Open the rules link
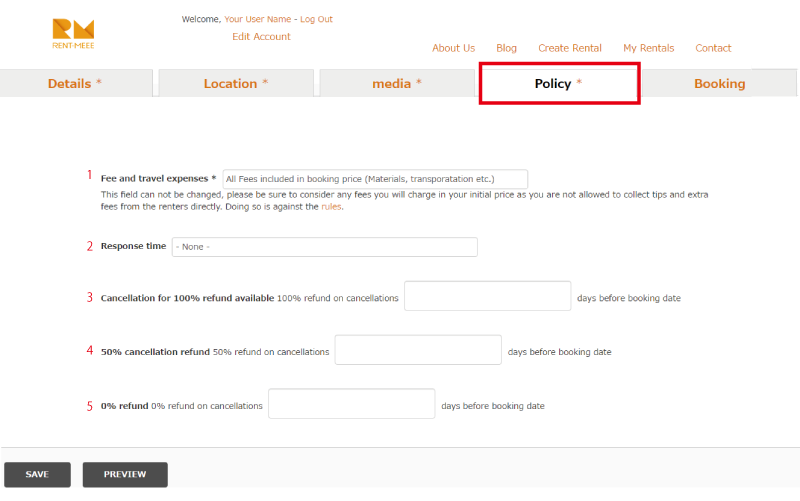 tap(331, 207)
